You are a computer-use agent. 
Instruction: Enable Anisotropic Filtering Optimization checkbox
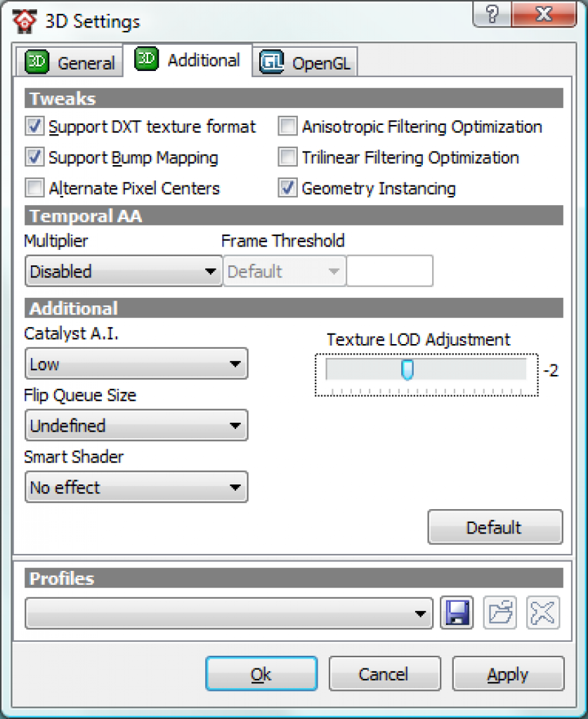287,126
